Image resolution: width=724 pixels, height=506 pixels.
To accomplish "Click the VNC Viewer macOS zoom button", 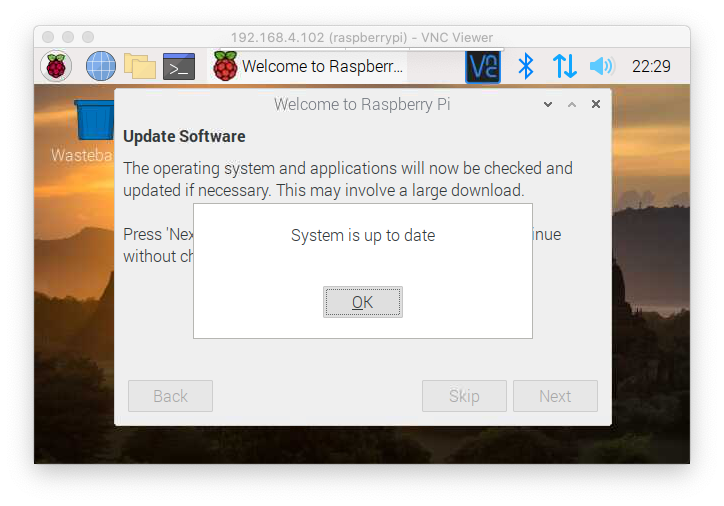I will (x=88, y=37).
